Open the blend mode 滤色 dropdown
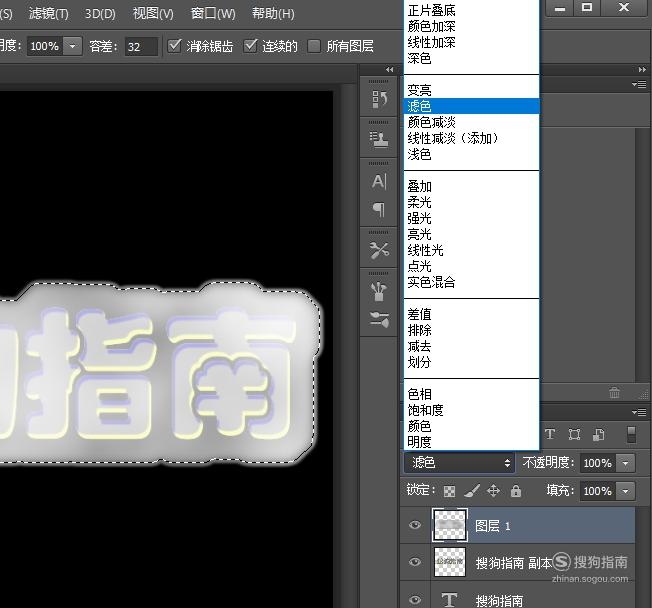The width and height of the screenshot is (652, 608). coord(459,462)
